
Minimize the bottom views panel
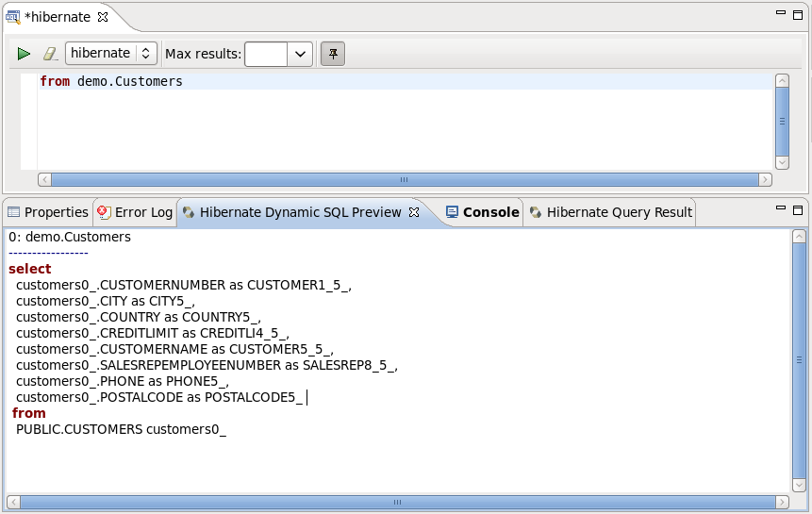[x=780, y=209]
